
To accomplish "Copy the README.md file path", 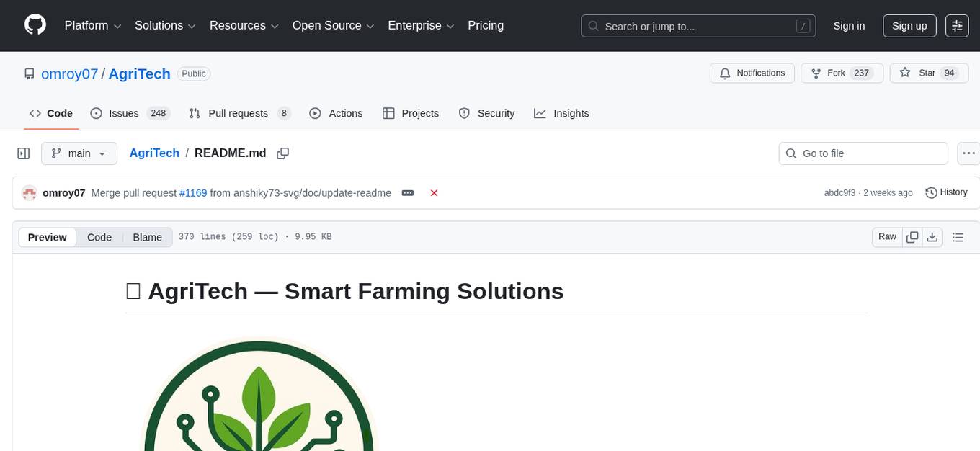I will click(x=282, y=153).
